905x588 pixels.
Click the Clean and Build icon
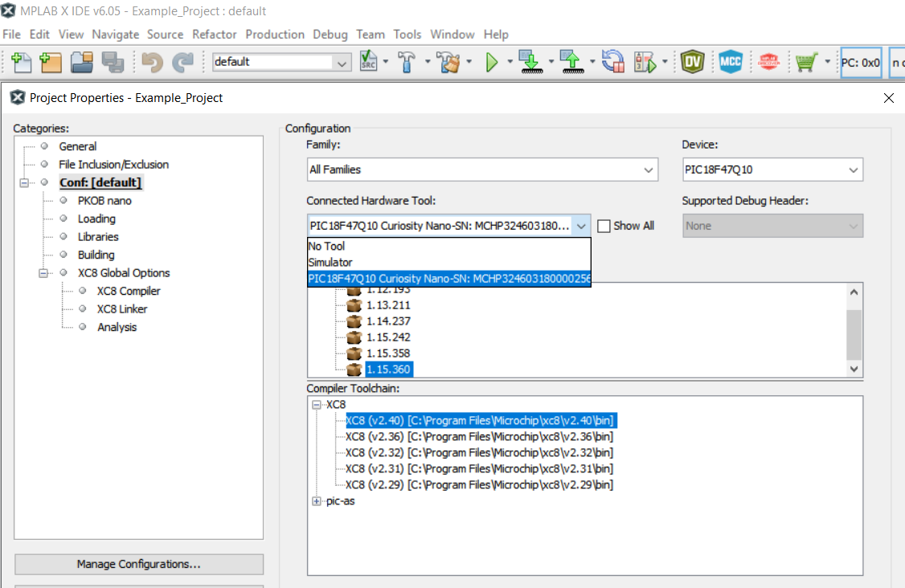[x=448, y=62]
